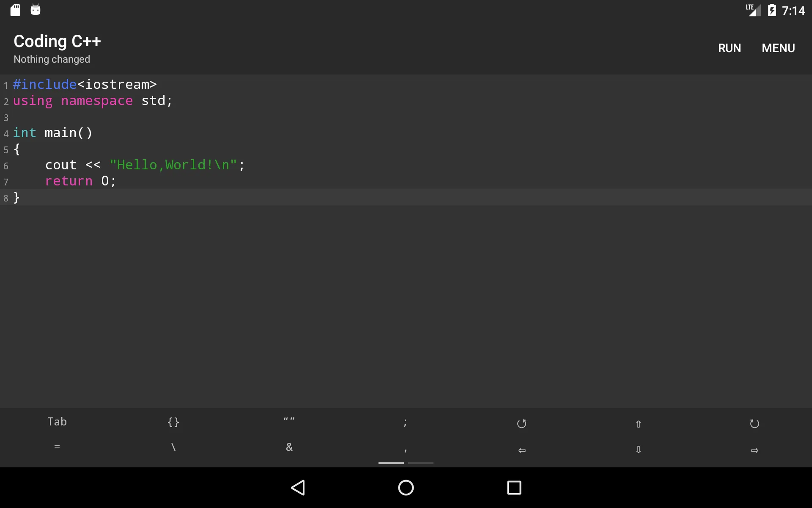The image size is (812, 508).
Task: Open the MENU options
Action: coord(778,48)
